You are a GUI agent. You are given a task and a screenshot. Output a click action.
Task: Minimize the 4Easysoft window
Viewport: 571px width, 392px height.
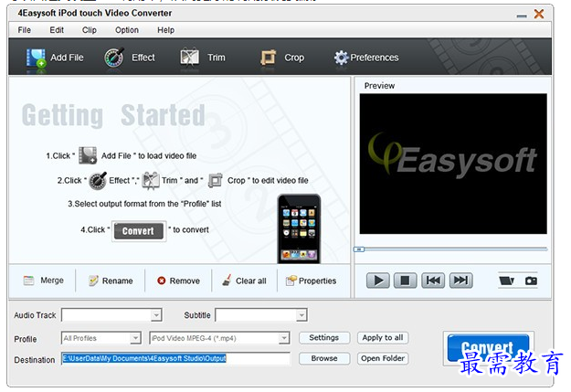(x=522, y=16)
